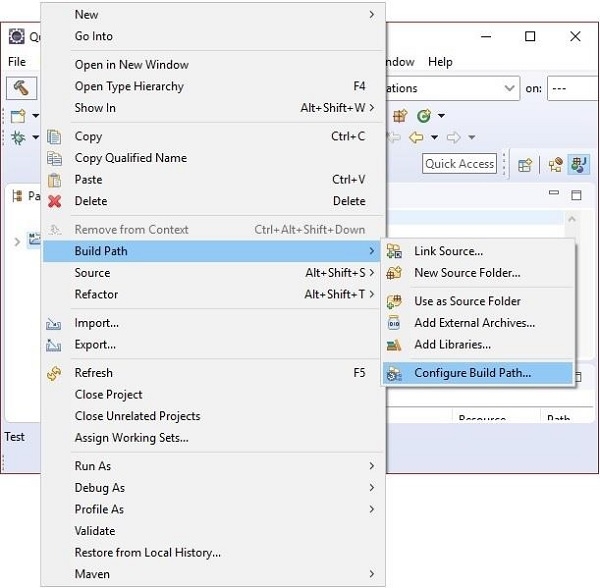Open dropdown next to new wizard icon
600x588 pixels.
pos(36,116)
